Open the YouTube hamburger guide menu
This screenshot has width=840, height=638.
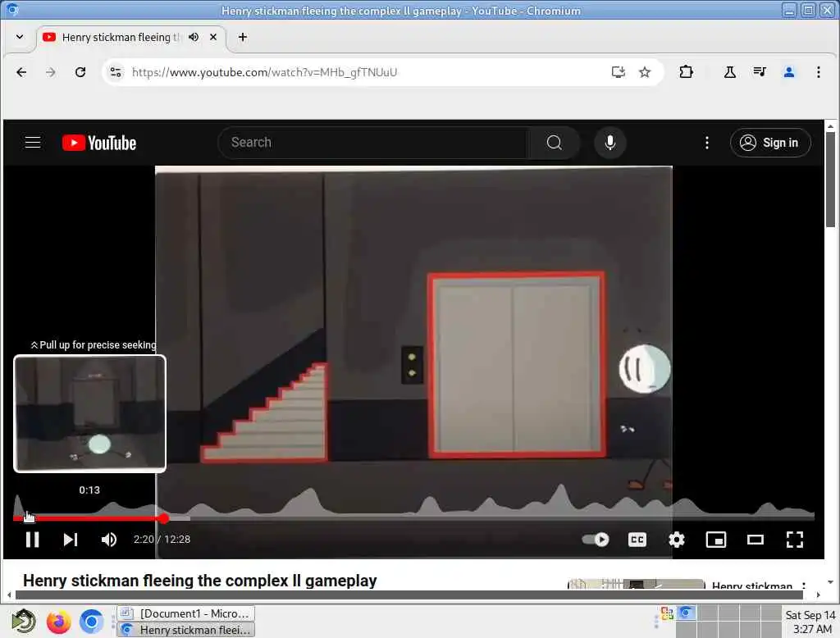33,143
